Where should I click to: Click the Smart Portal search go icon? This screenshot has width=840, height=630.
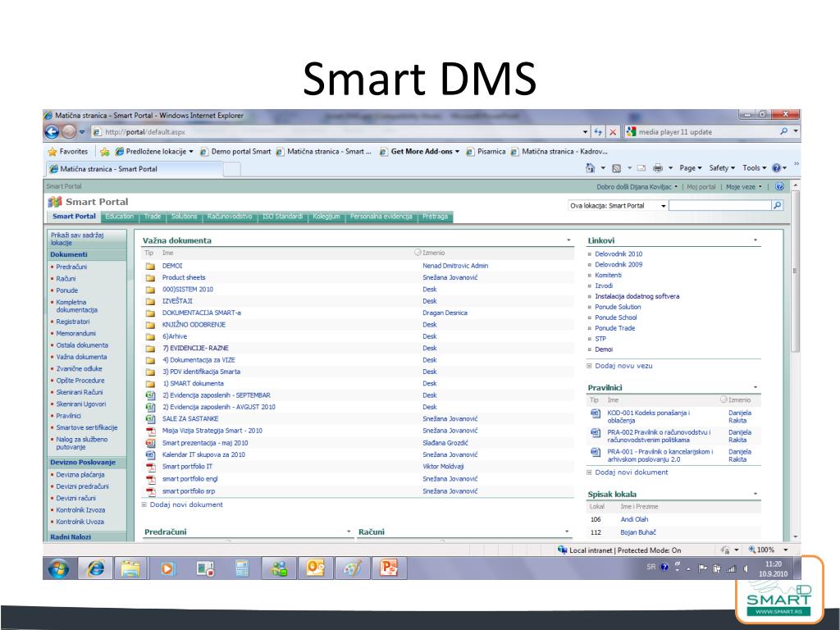[778, 205]
